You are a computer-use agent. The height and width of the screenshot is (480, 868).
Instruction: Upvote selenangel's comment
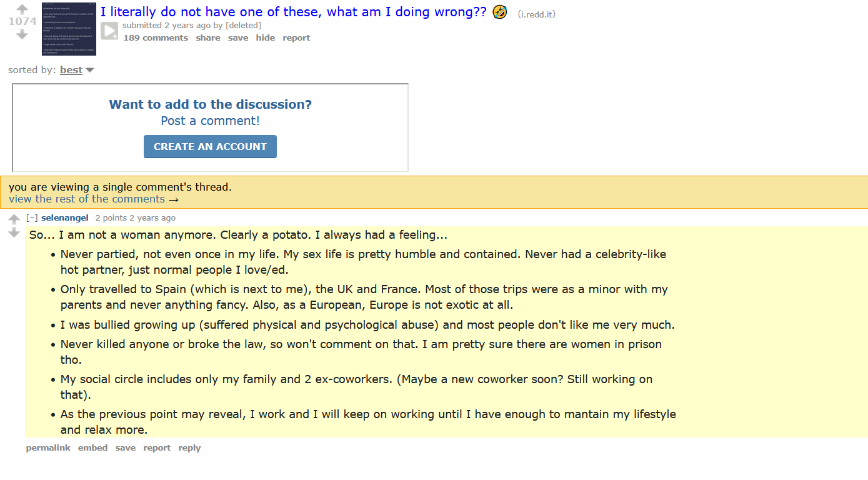(x=14, y=219)
